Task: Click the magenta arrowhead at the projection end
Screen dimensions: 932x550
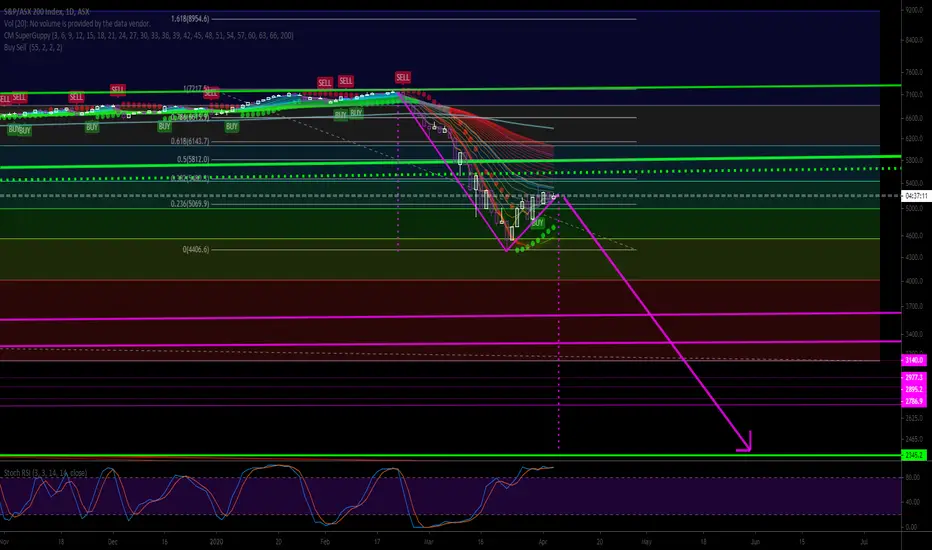Action: pos(745,441)
